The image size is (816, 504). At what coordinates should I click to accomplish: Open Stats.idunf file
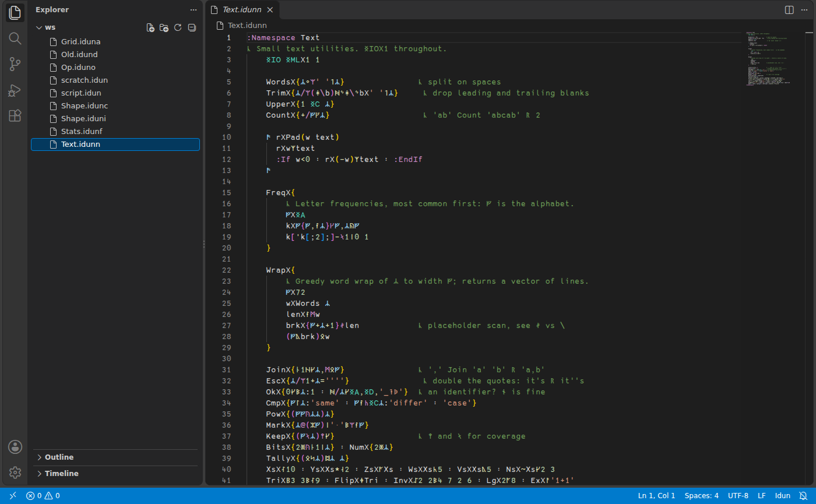[x=115, y=132]
